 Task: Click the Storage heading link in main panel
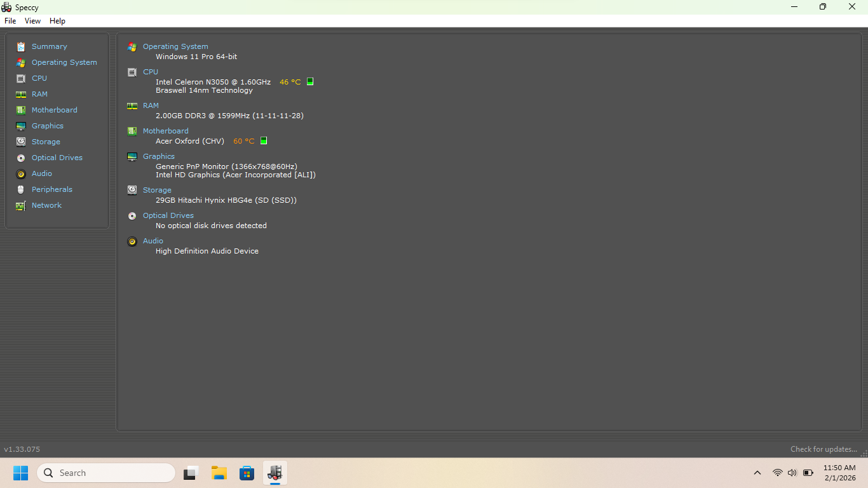click(157, 190)
